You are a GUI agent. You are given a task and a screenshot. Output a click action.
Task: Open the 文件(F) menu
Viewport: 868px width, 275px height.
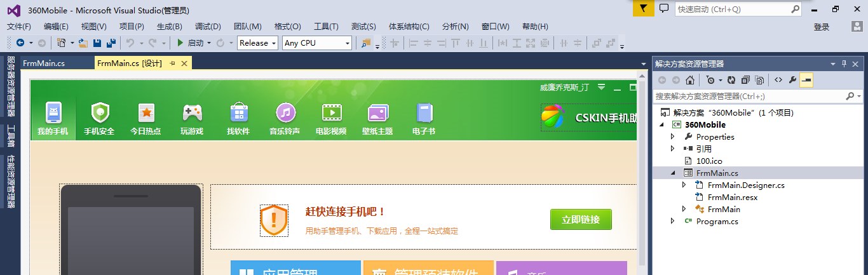pyautogui.click(x=18, y=26)
